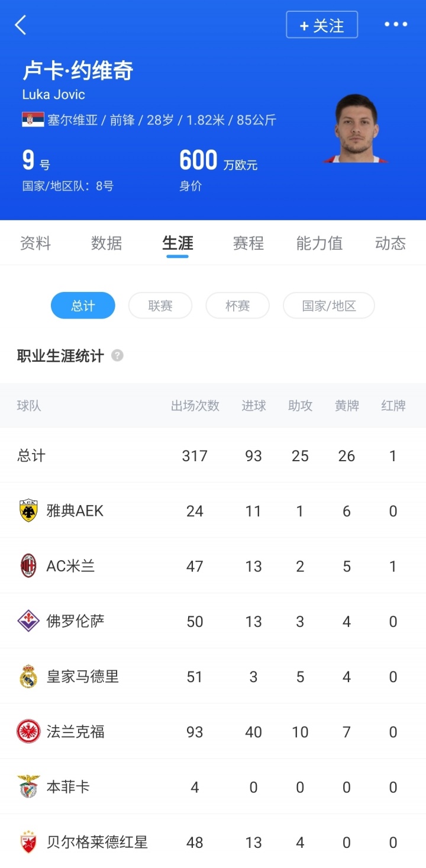
Task: Tap the career stats help question mark
Action: click(118, 356)
